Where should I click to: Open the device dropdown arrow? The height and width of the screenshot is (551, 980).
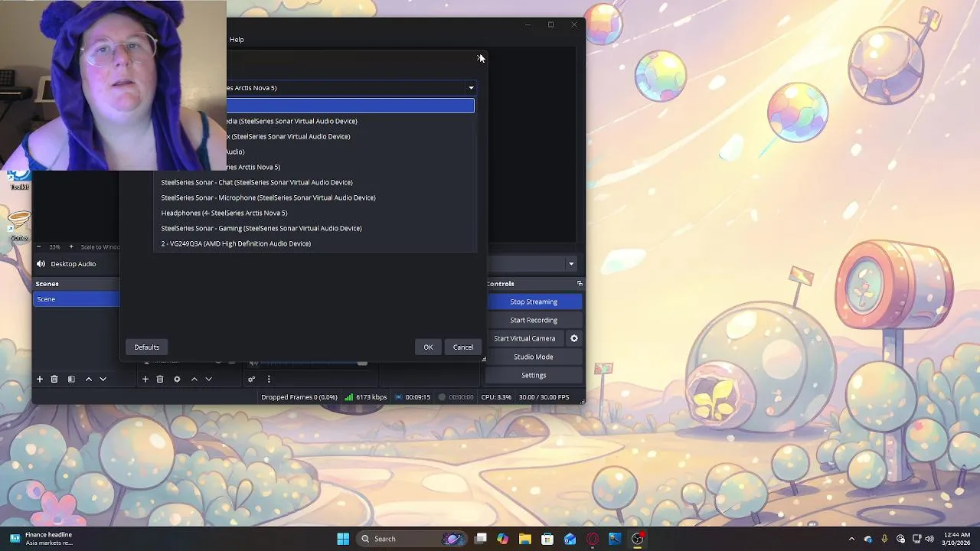471,88
